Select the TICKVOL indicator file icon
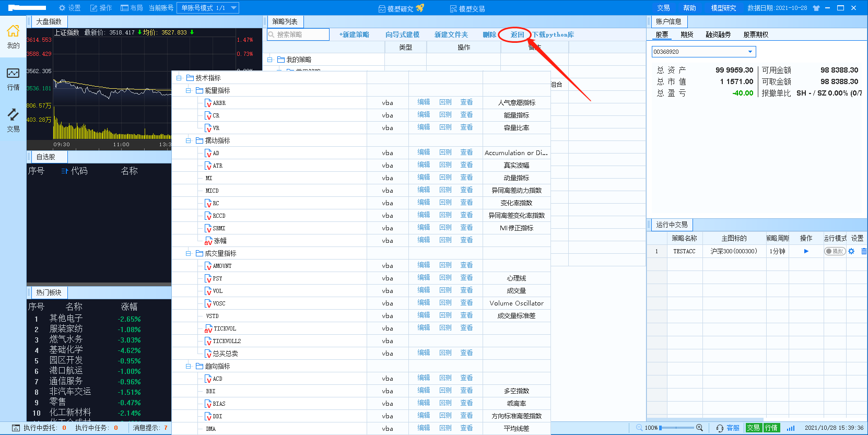The height and width of the screenshot is (435, 868). click(x=208, y=328)
